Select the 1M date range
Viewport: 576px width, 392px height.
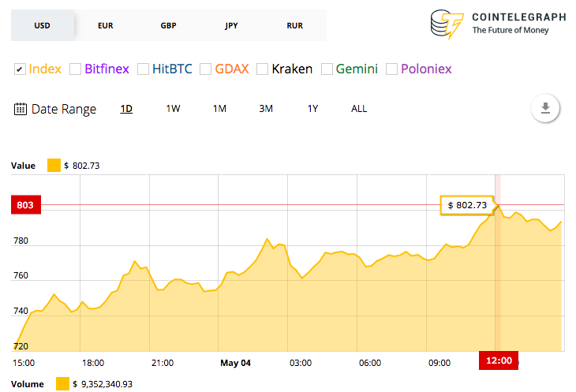point(219,109)
